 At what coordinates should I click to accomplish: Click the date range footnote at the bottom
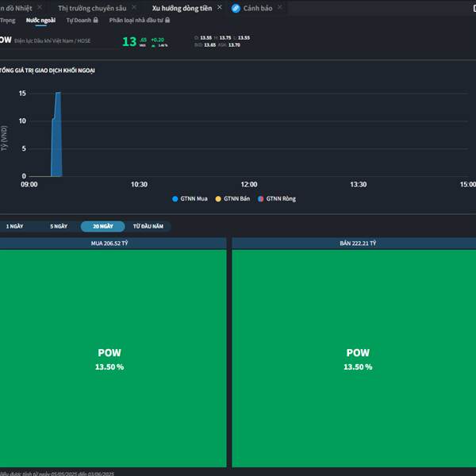[x=57, y=474]
